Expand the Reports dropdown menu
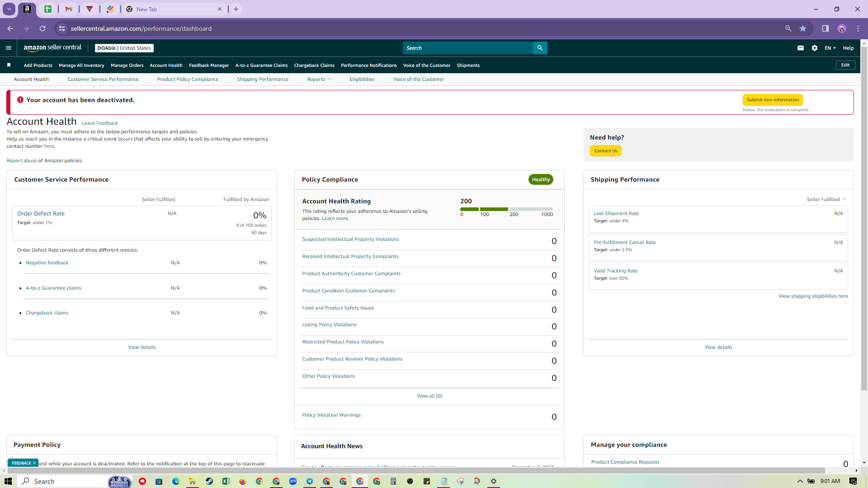The height and width of the screenshot is (488, 868). 319,79
